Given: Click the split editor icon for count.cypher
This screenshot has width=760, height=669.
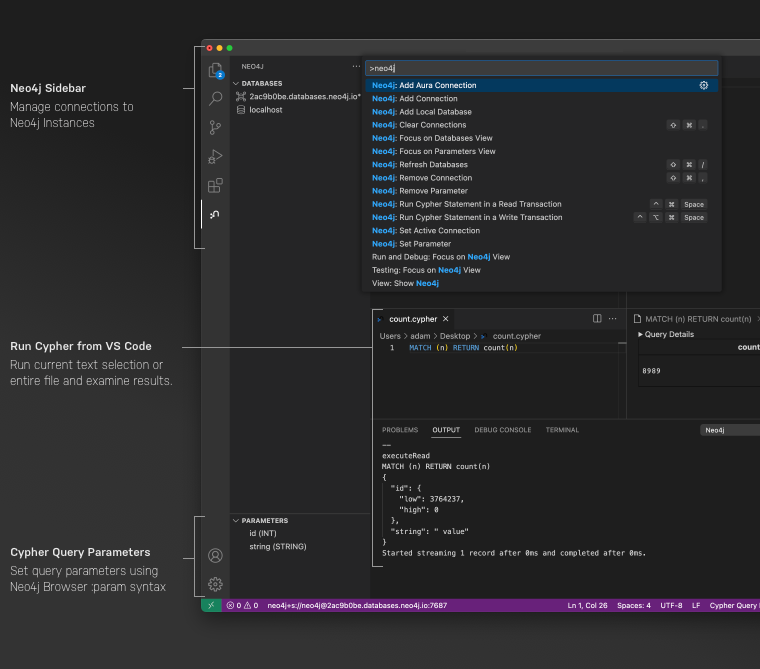Looking at the screenshot, I should pos(597,319).
